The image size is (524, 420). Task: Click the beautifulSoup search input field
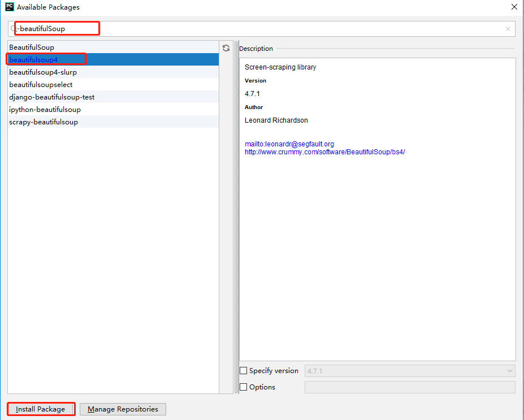coord(262,29)
